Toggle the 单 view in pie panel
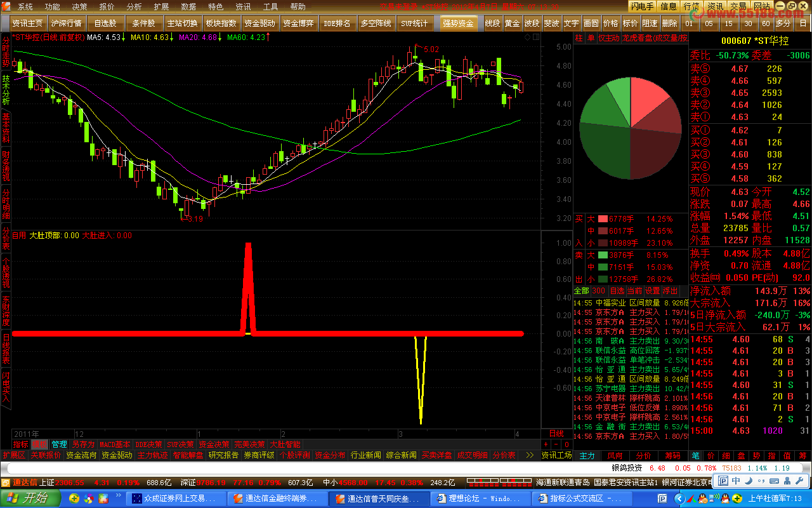812x508 pixels. tap(591, 38)
